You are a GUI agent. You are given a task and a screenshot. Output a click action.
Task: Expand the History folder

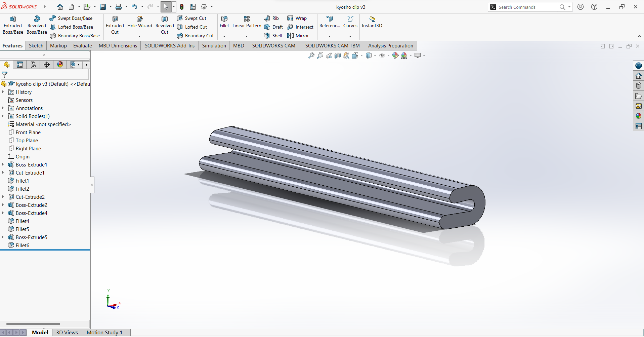pos(3,92)
